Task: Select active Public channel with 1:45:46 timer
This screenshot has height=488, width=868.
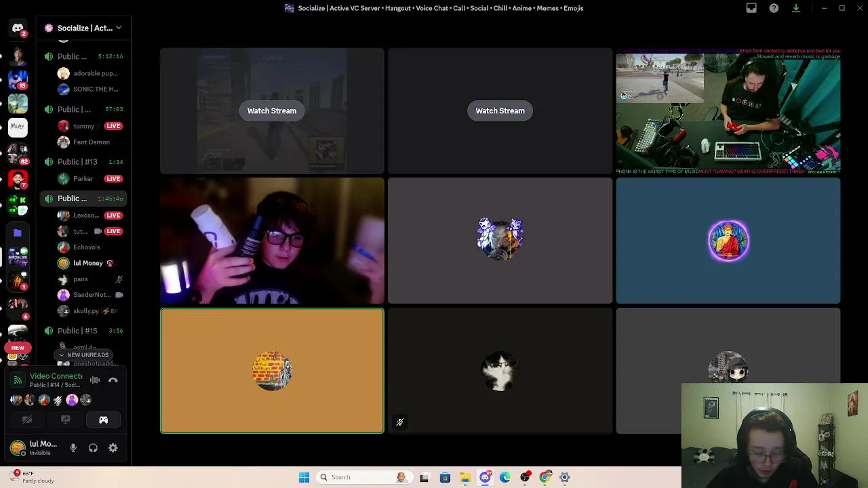Action: click(x=83, y=199)
